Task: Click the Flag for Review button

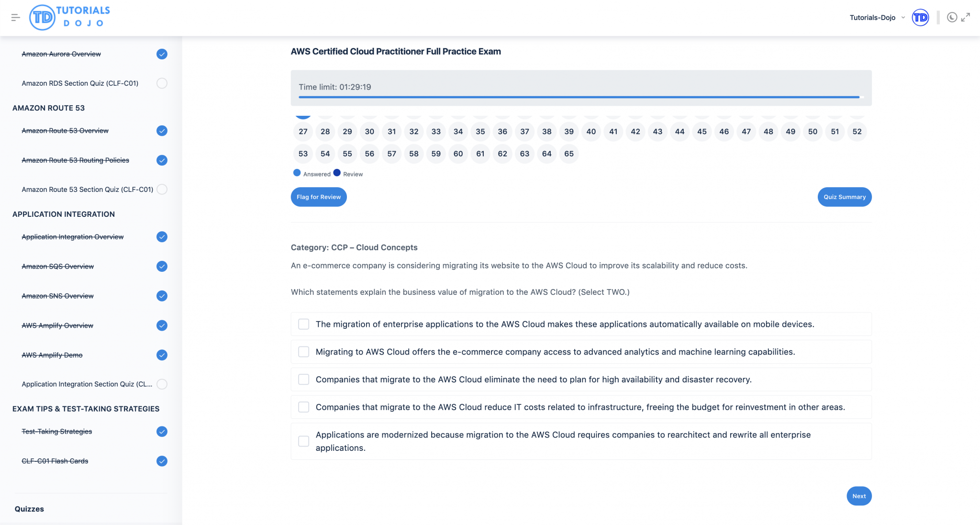Action: [x=318, y=196]
